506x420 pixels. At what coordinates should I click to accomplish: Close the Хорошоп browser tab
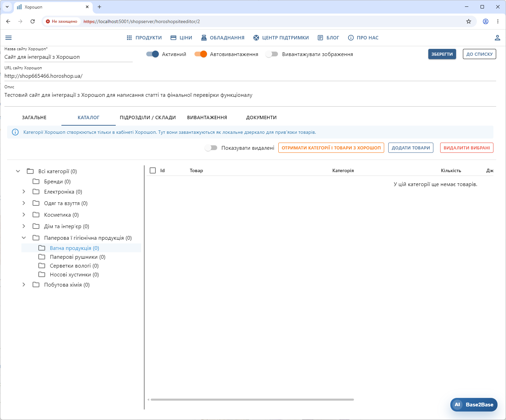point(87,7)
